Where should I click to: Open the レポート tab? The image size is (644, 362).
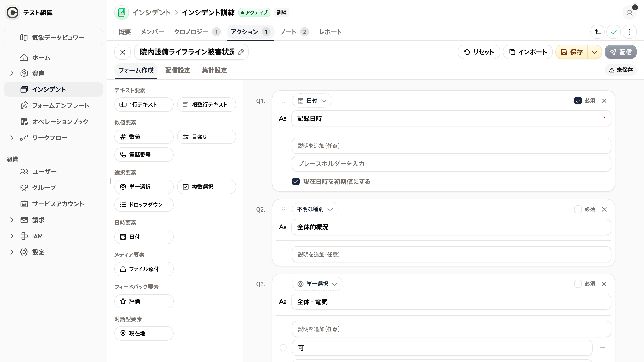coord(330,32)
